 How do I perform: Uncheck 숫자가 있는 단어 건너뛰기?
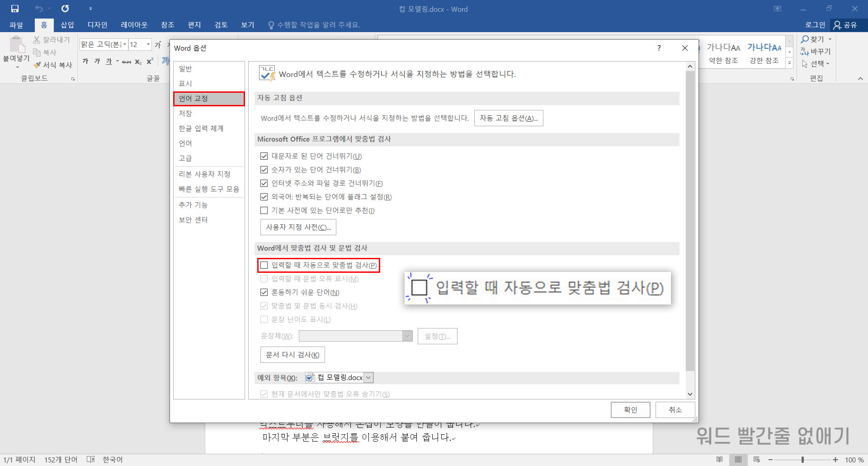coord(264,170)
